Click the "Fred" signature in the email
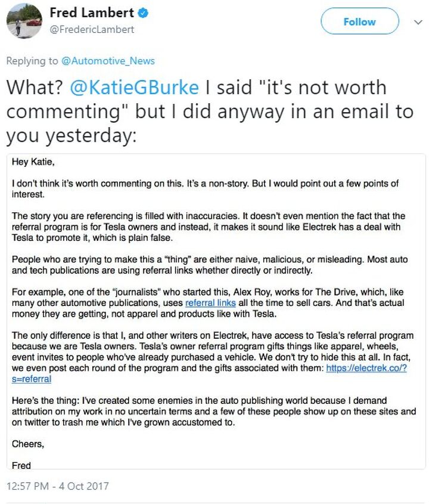 21,465
